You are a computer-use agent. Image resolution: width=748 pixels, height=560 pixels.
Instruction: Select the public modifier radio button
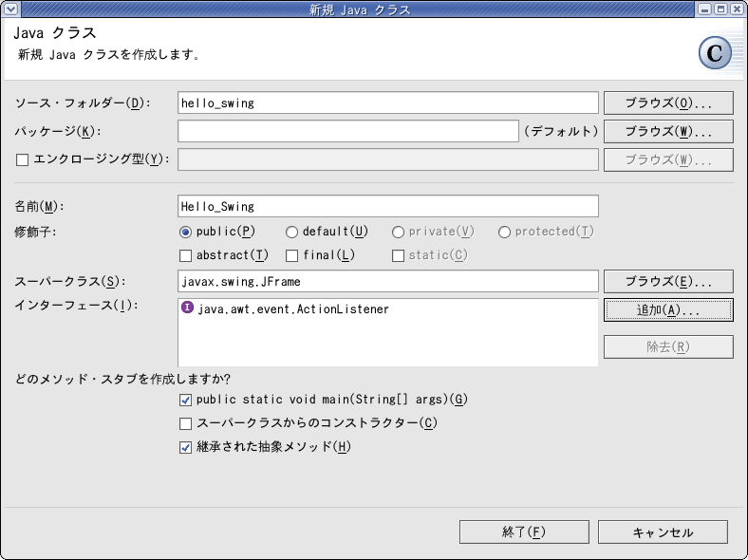(185, 233)
